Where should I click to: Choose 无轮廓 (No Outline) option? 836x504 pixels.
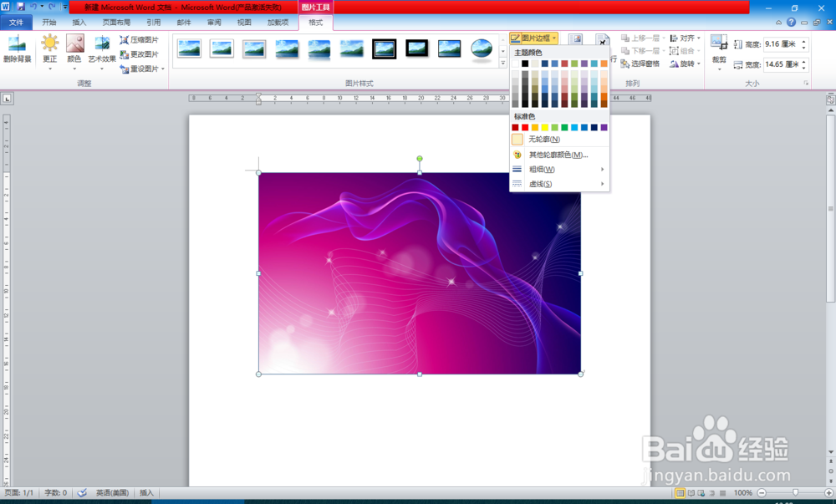click(x=559, y=139)
